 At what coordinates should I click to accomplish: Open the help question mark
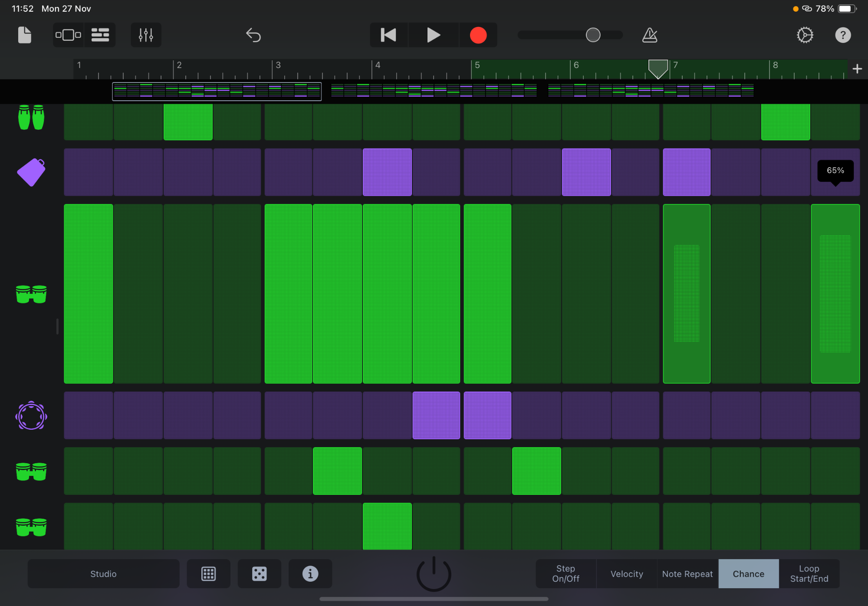tap(843, 35)
